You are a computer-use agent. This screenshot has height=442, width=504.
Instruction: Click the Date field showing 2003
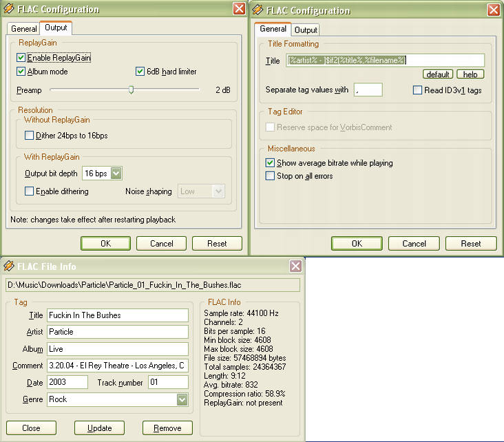[x=67, y=382]
